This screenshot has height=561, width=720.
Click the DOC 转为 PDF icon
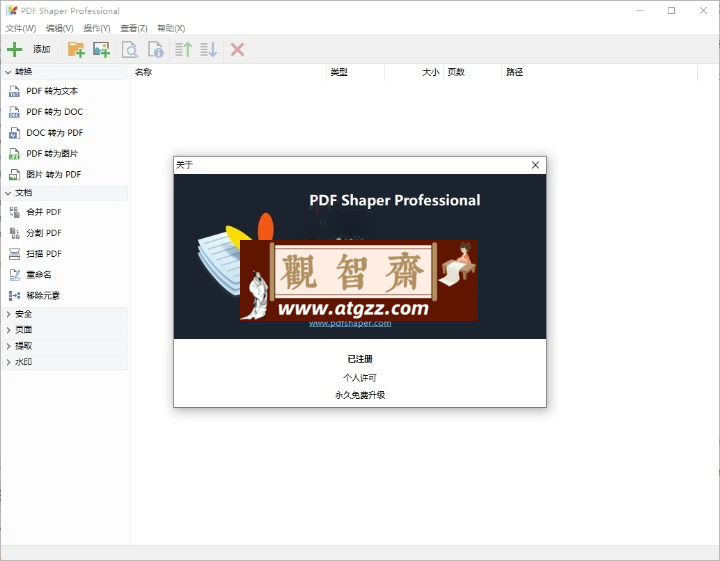[x=14, y=133]
